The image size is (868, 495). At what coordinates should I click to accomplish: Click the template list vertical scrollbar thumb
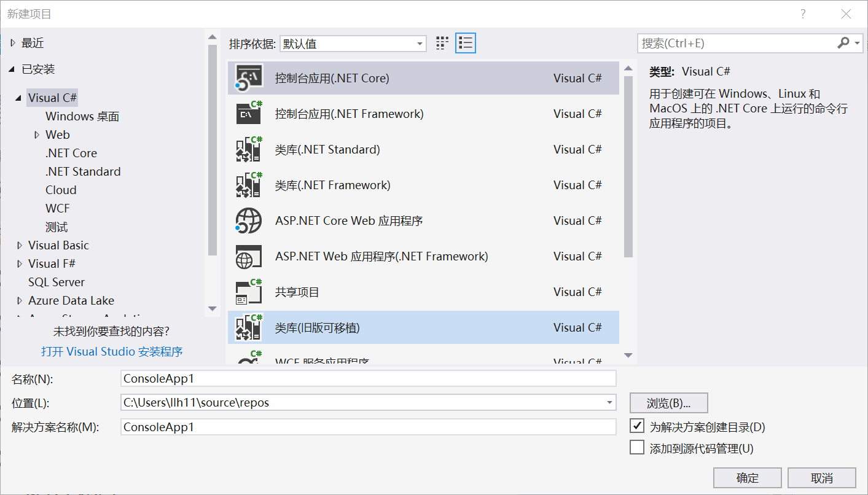(x=628, y=166)
